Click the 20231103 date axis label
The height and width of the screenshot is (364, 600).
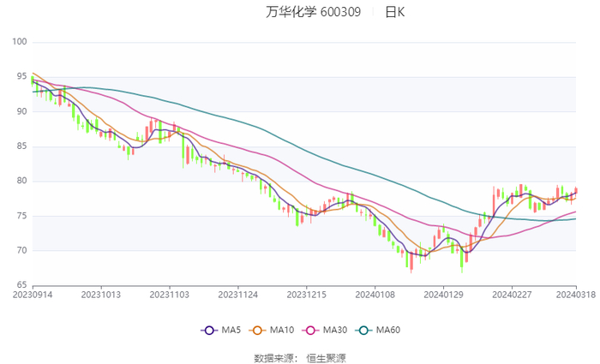tap(169, 295)
